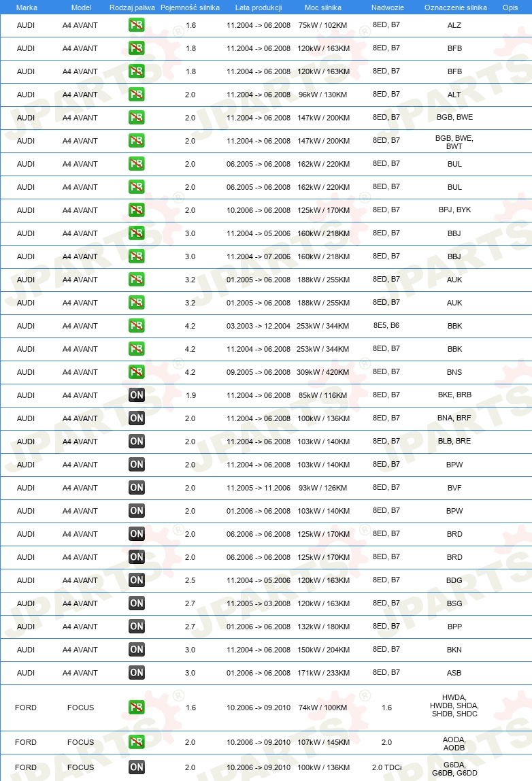The width and height of the screenshot is (532, 781).
Task: Click the Pojemność silnika column header
Action: tap(190, 7)
